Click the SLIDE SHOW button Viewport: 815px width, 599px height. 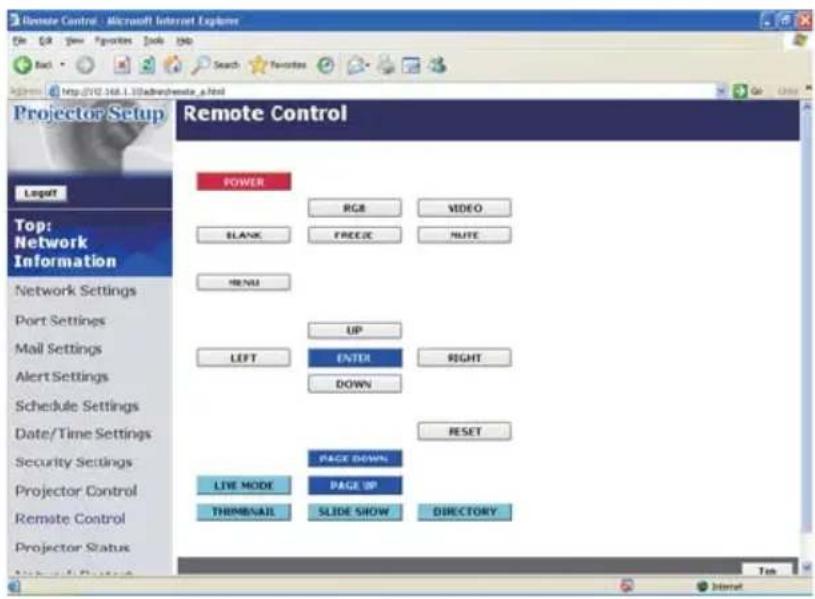(354, 512)
